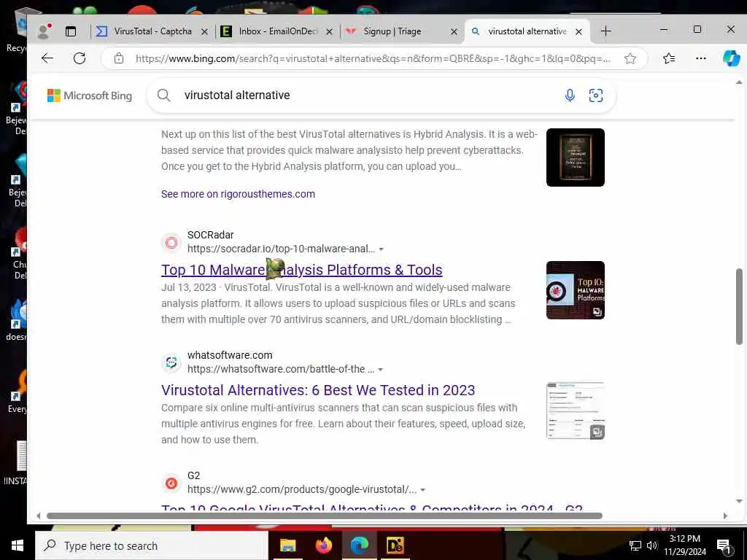This screenshot has height=560, width=747.
Task: Close the virustotal alternative tab
Action: point(578,32)
